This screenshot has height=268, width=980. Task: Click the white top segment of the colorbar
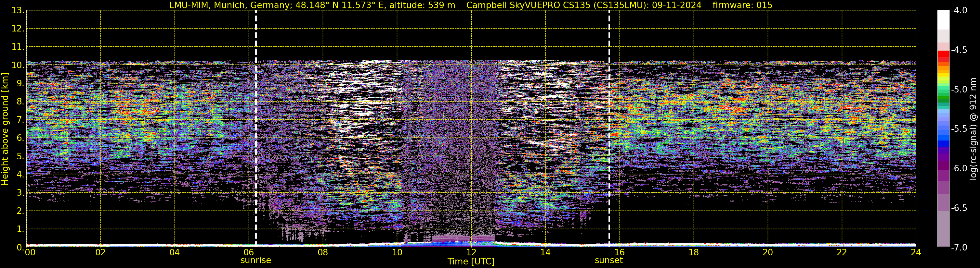943,20
